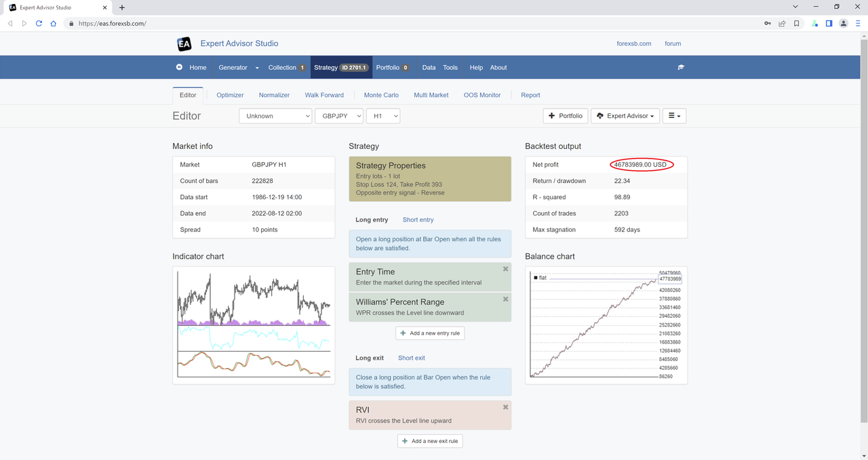Click the Expert Advisor Studio EA logo
The height and width of the screenshot is (460, 868).
click(184, 44)
